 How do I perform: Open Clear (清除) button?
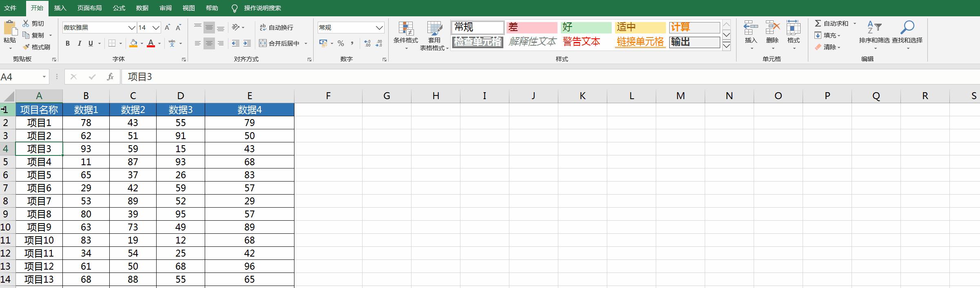[827, 47]
